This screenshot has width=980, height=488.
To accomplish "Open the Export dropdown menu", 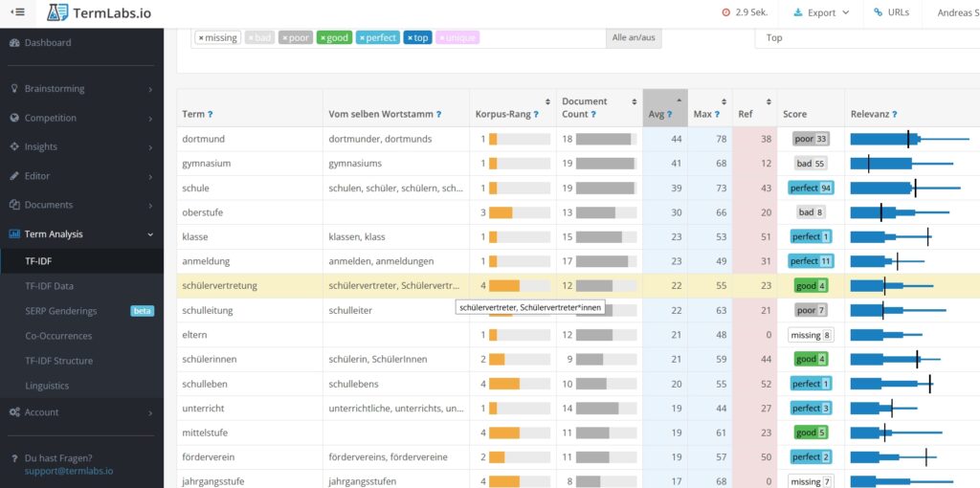I will click(x=821, y=12).
